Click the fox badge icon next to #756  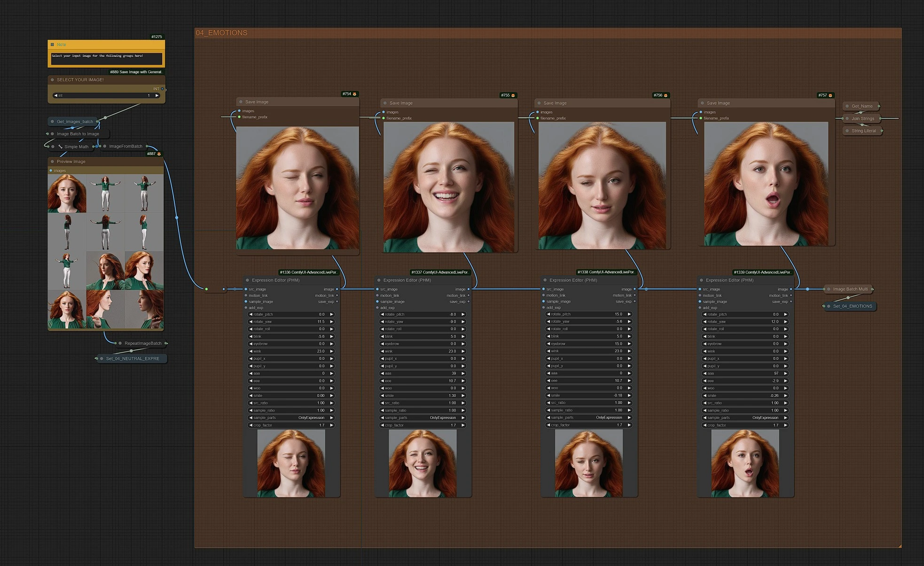coord(666,95)
